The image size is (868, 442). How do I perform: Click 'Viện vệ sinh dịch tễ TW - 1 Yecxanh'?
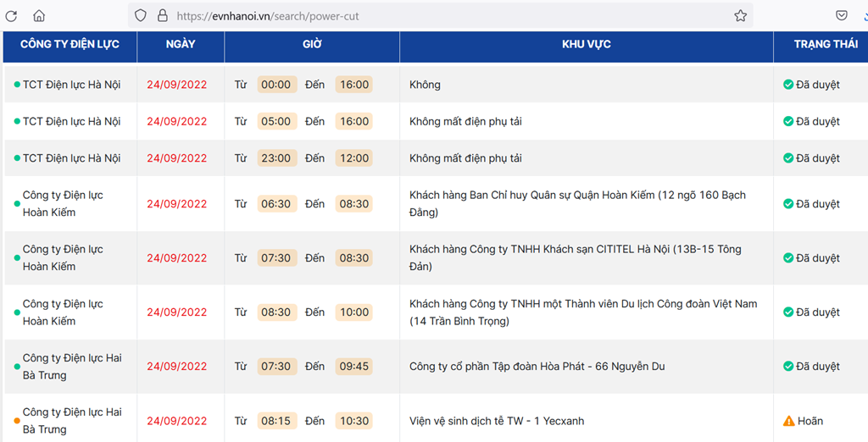pos(497,421)
